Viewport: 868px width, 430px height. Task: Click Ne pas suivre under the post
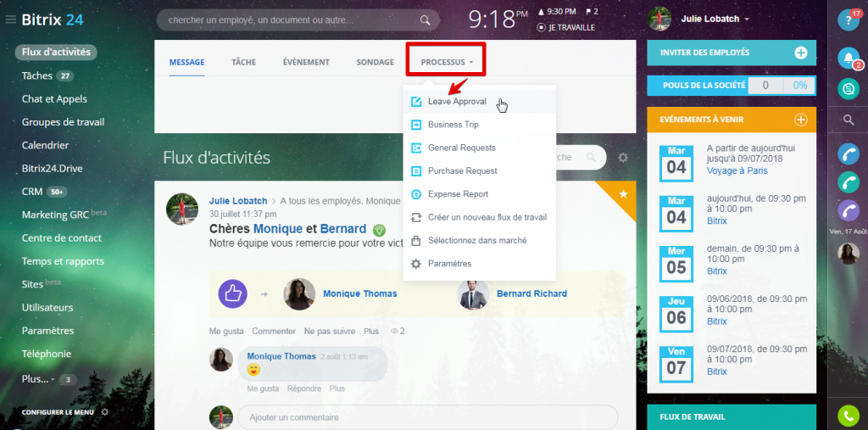(x=330, y=332)
